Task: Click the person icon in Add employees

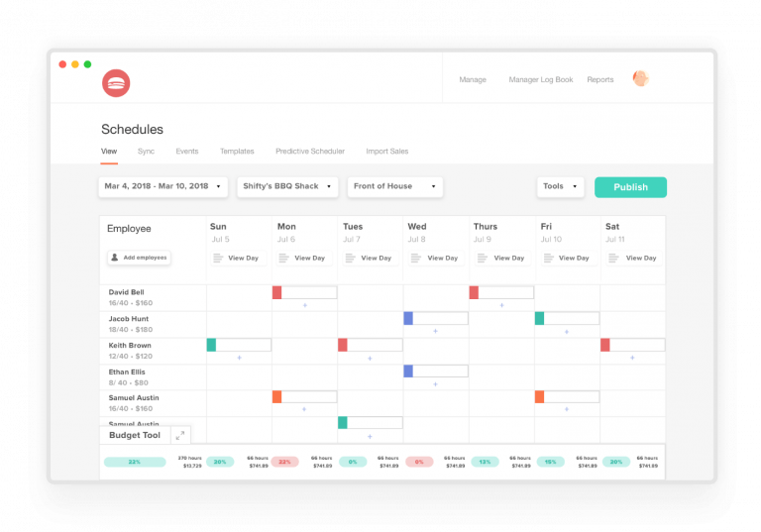Action: pyautogui.click(x=115, y=258)
